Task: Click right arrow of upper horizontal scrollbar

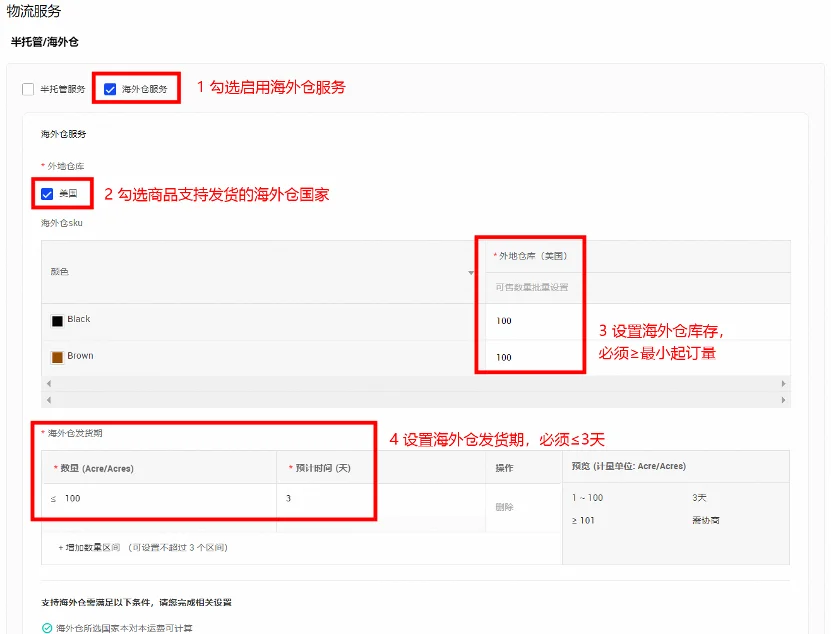Action: coord(783,383)
